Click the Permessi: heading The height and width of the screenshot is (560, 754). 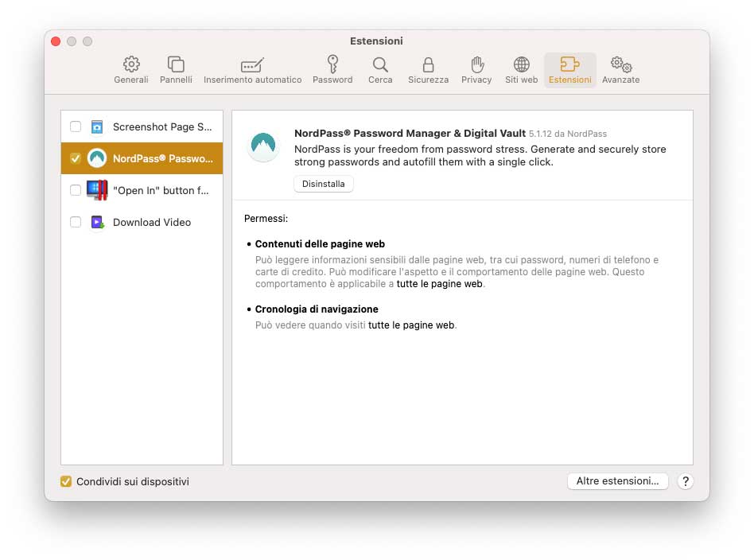[x=266, y=219]
